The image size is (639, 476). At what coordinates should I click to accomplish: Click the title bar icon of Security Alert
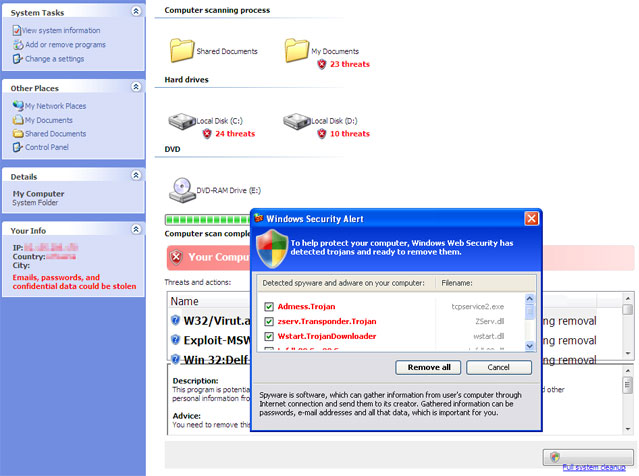pyautogui.click(x=259, y=218)
